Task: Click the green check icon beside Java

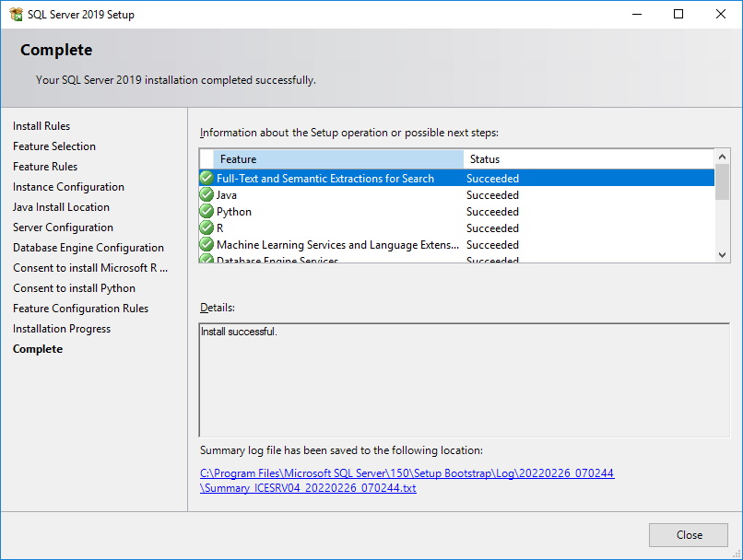Action: (x=206, y=194)
